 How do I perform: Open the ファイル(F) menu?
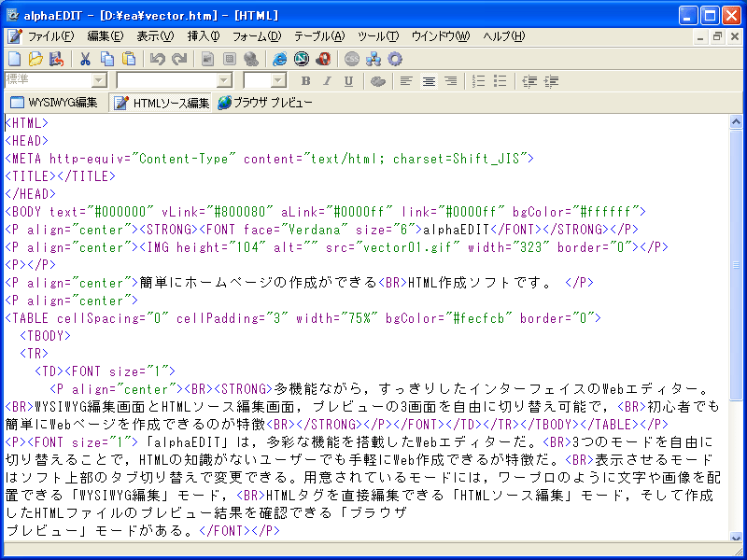[x=51, y=36]
